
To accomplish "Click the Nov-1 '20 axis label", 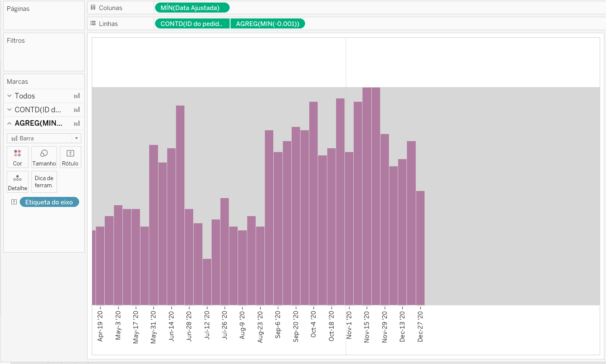I will 349,325.
